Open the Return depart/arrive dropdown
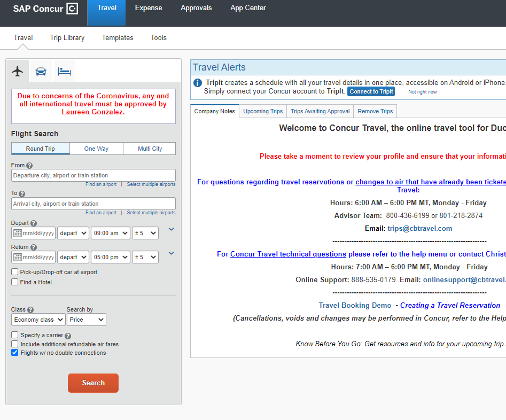The width and height of the screenshot is (506, 420). pos(73,258)
